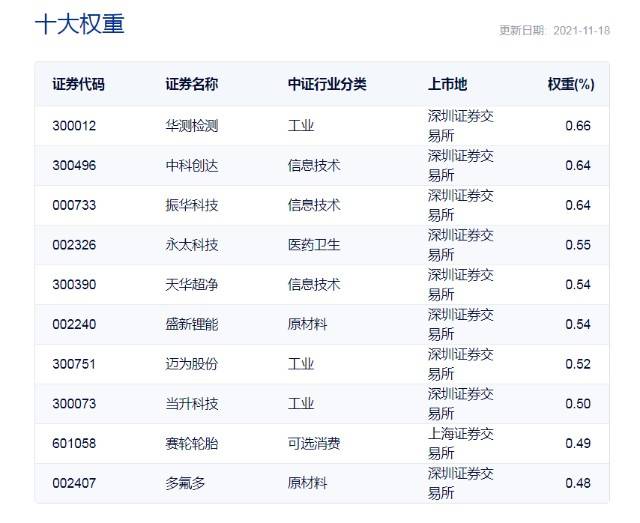Select security name 中科创达
Viewport: 640px width, 523px height.
(x=191, y=165)
